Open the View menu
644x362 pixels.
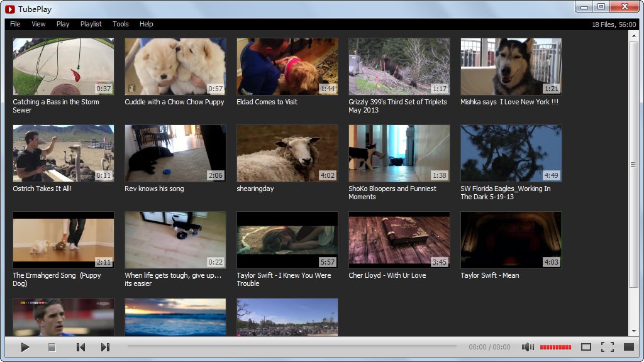(38, 24)
